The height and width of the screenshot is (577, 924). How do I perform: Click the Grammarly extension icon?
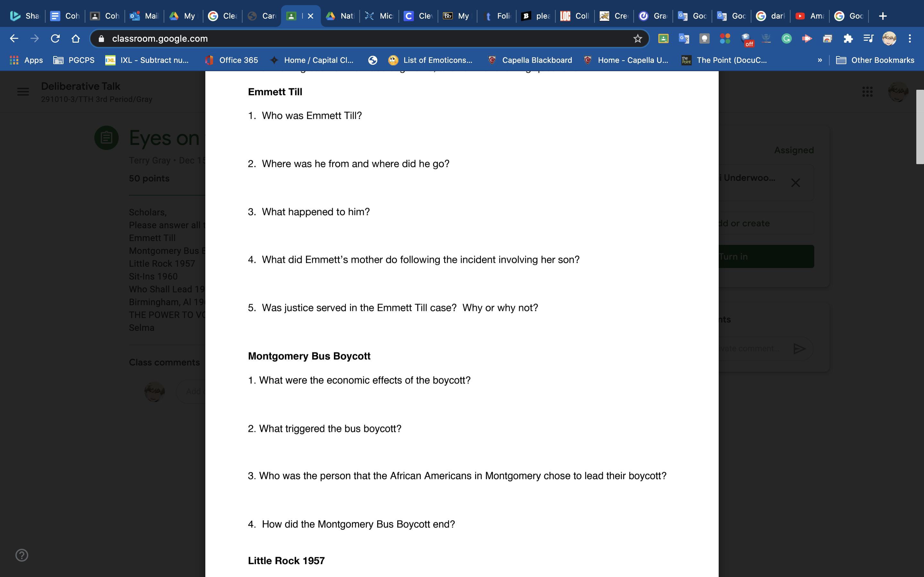pos(786,38)
